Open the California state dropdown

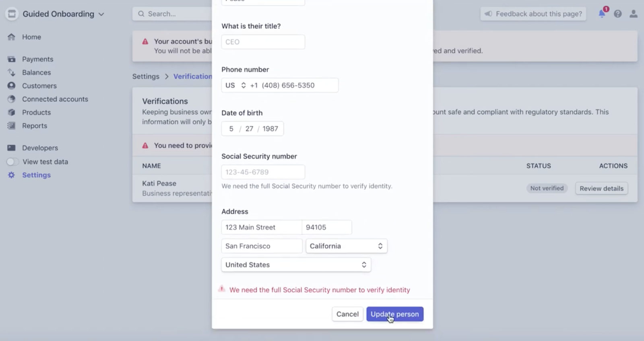[x=346, y=246]
